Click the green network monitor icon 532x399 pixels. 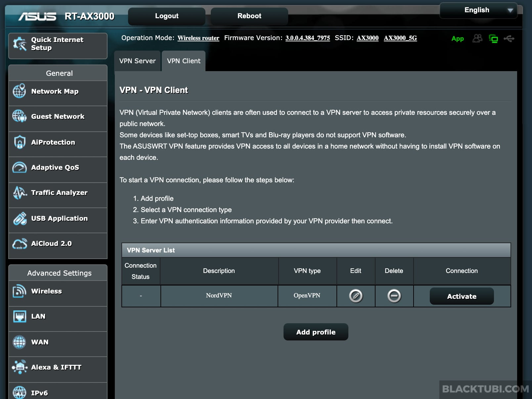click(493, 39)
